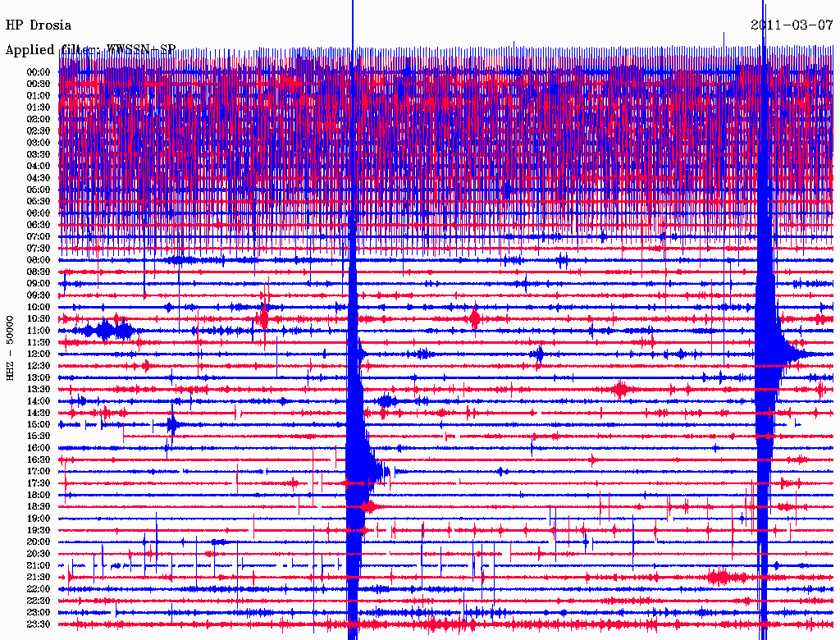
Task: Click the 'Applied filter: WWSSN-SP' label
Action: coord(90,50)
